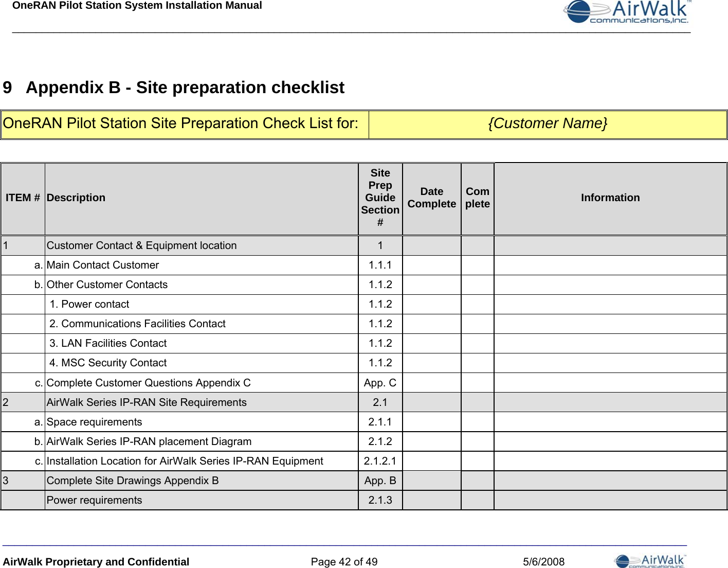
Task: Click 'AirWalk Proprietary and Confidential' footer text
Action: pos(96,562)
